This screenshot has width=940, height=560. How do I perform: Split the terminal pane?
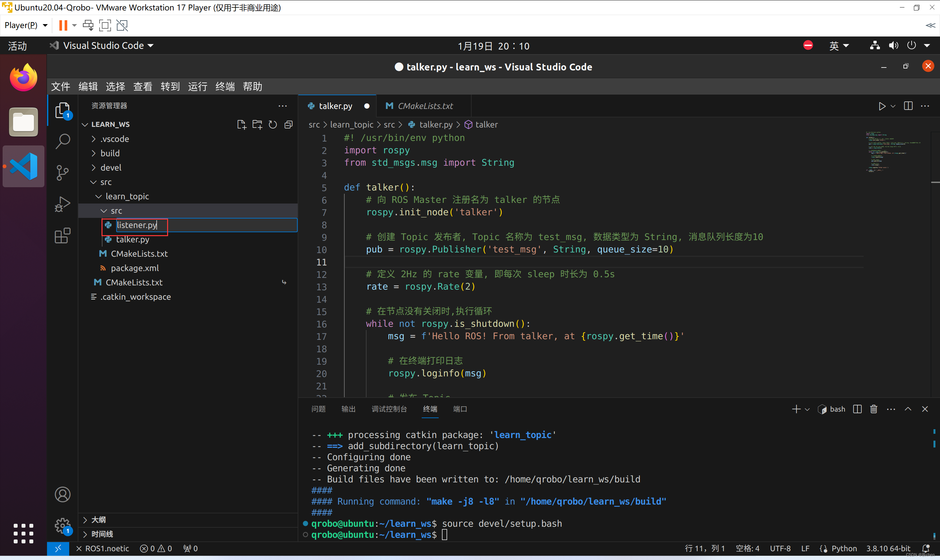point(857,409)
